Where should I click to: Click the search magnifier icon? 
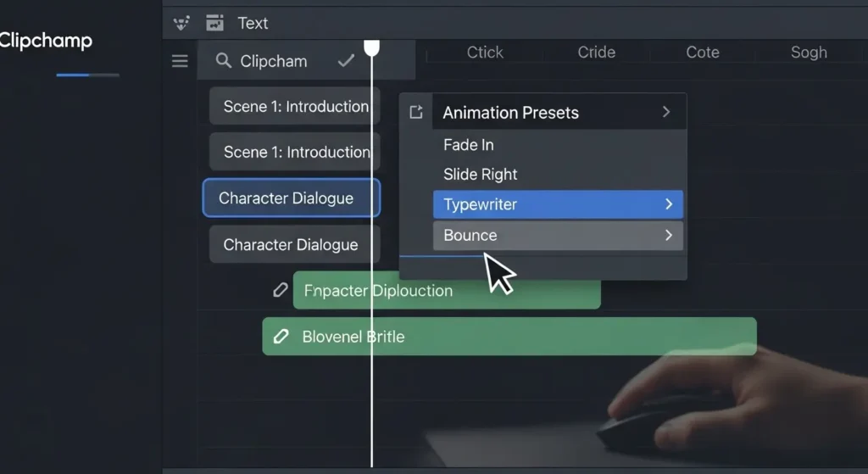[x=223, y=60]
